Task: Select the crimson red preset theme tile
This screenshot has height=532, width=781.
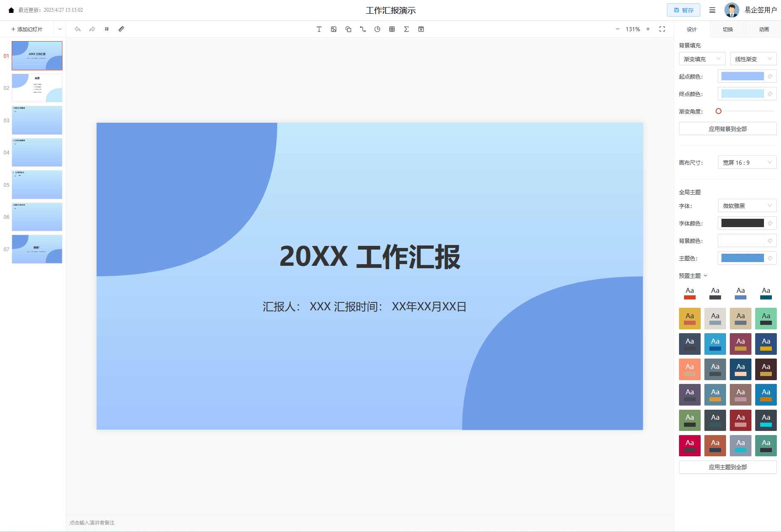Action: tap(689, 445)
